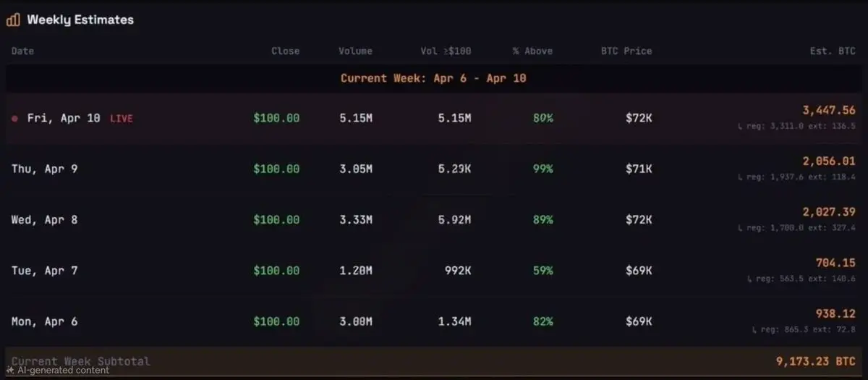Screen dimensions: 868x380
Task: Sort by the Close column header
Action: click(285, 51)
